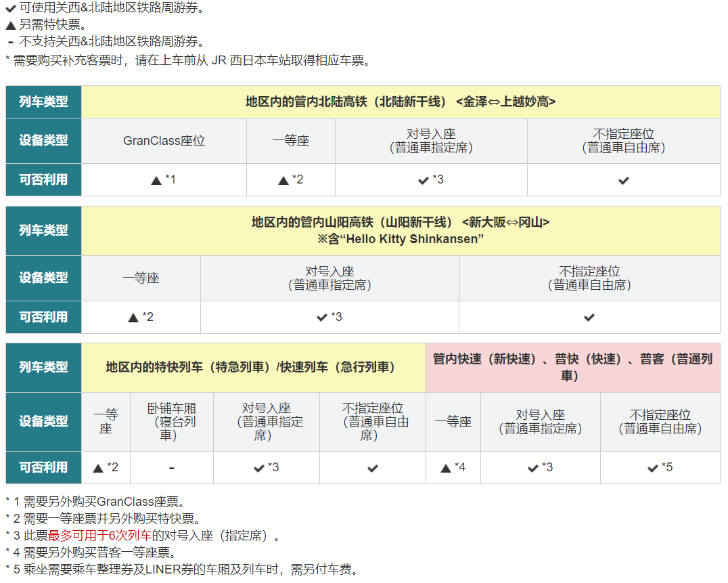Click the 地区内的特快列车 yellow header cell
Viewport: 728px width, 583px height.
coord(253,367)
